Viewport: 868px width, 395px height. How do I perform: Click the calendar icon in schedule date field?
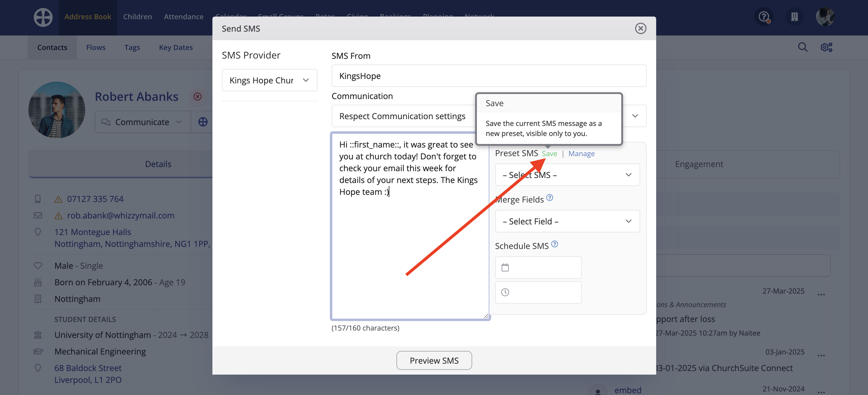click(x=505, y=268)
